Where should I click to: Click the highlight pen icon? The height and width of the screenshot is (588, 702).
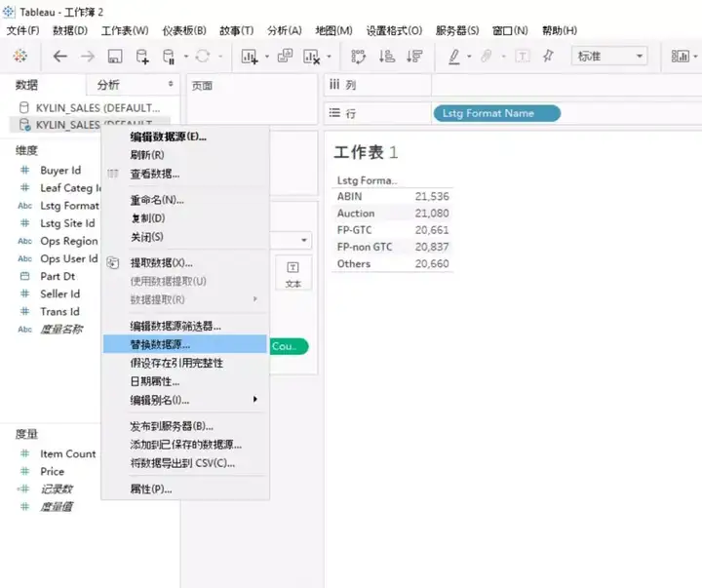pyautogui.click(x=454, y=57)
